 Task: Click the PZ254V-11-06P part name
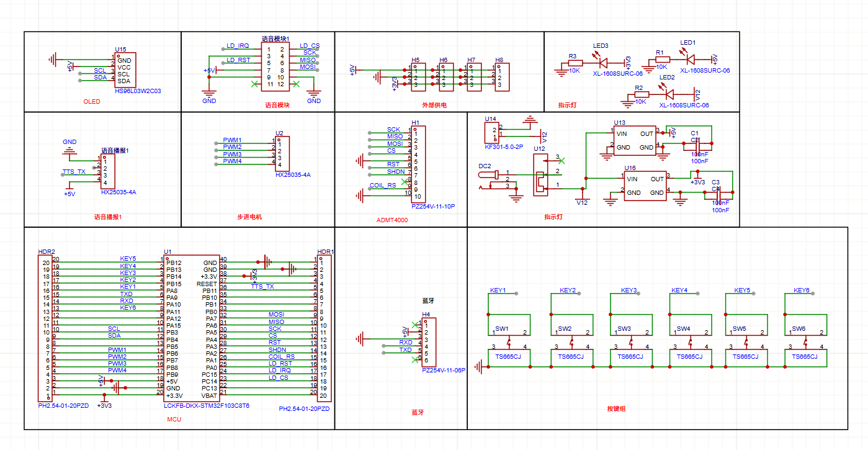tap(444, 371)
